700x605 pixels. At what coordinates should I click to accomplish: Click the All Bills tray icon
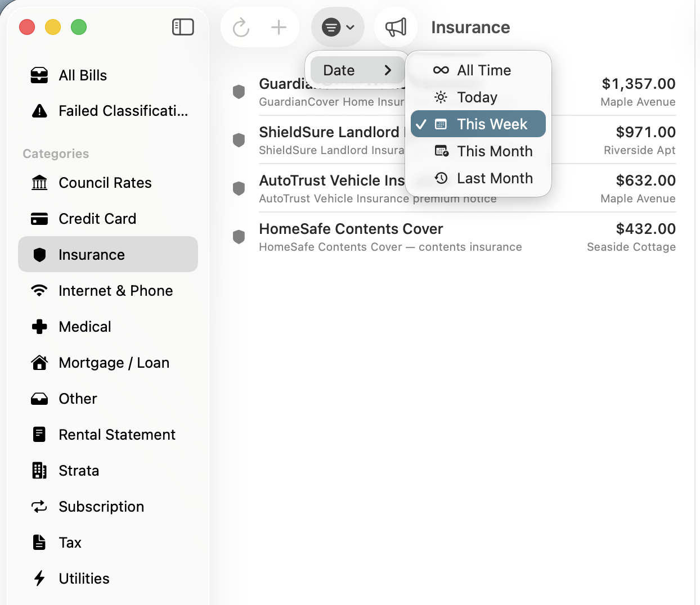(39, 75)
